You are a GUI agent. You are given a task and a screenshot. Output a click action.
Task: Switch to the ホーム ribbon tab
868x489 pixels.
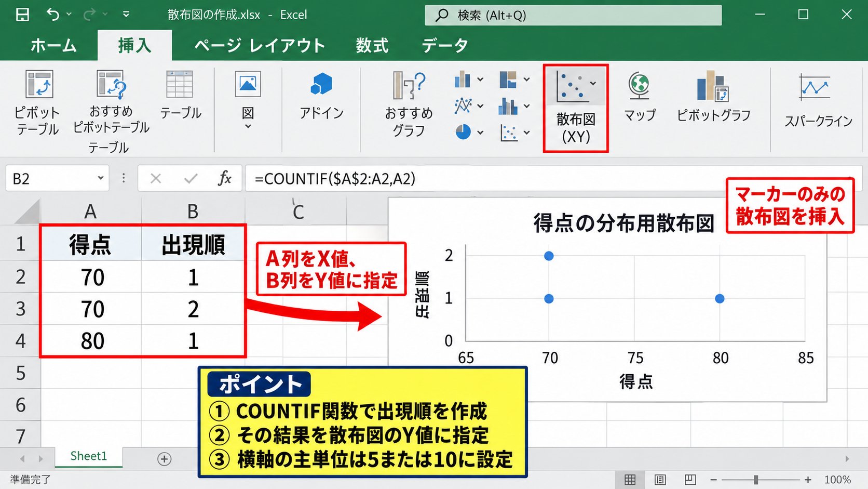pyautogui.click(x=53, y=46)
